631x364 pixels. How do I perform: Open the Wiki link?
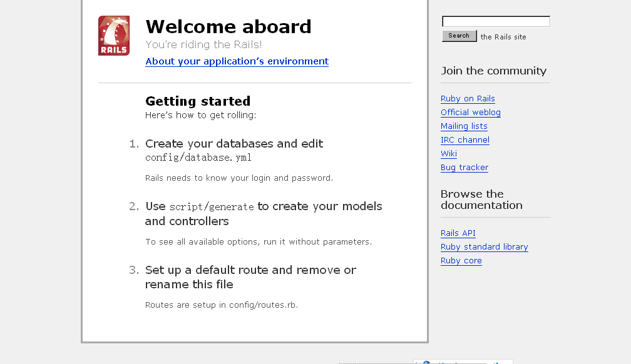click(x=449, y=153)
